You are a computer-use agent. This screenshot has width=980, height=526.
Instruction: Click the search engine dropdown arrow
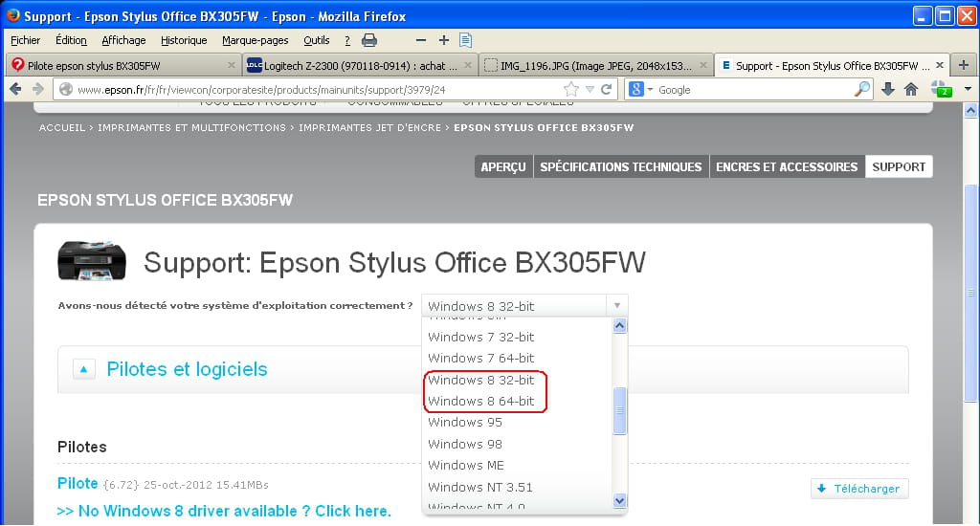click(x=650, y=89)
